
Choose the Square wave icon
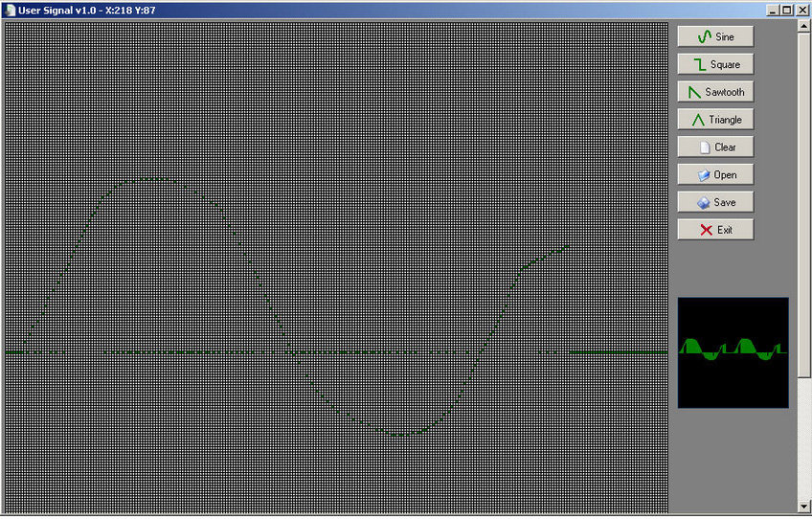700,64
